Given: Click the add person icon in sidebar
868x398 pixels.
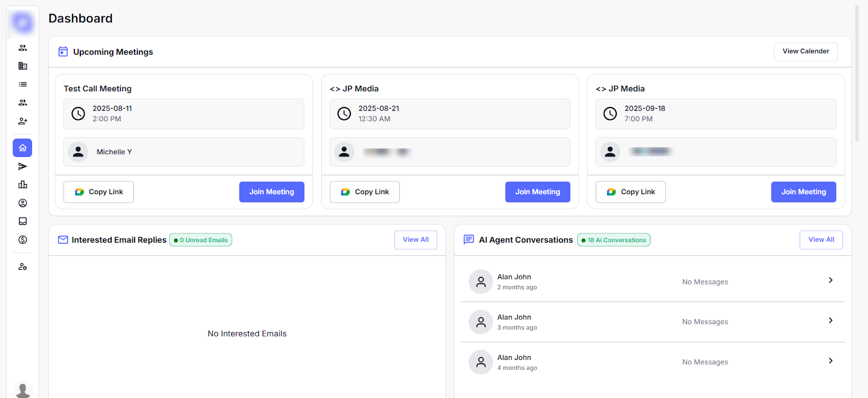Looking at the screenshot, I should (x=22, y=121).
